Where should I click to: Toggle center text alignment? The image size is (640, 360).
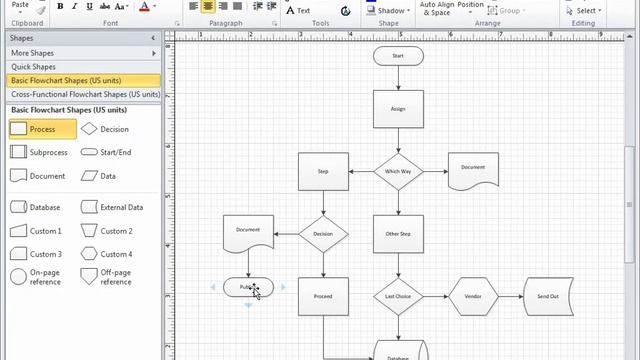208,6
